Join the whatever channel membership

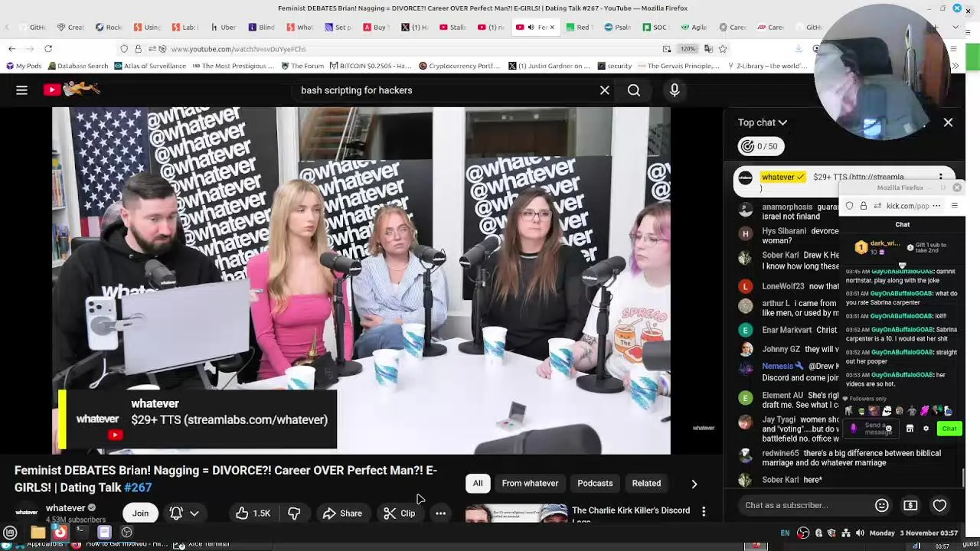(x=140, y=514)
